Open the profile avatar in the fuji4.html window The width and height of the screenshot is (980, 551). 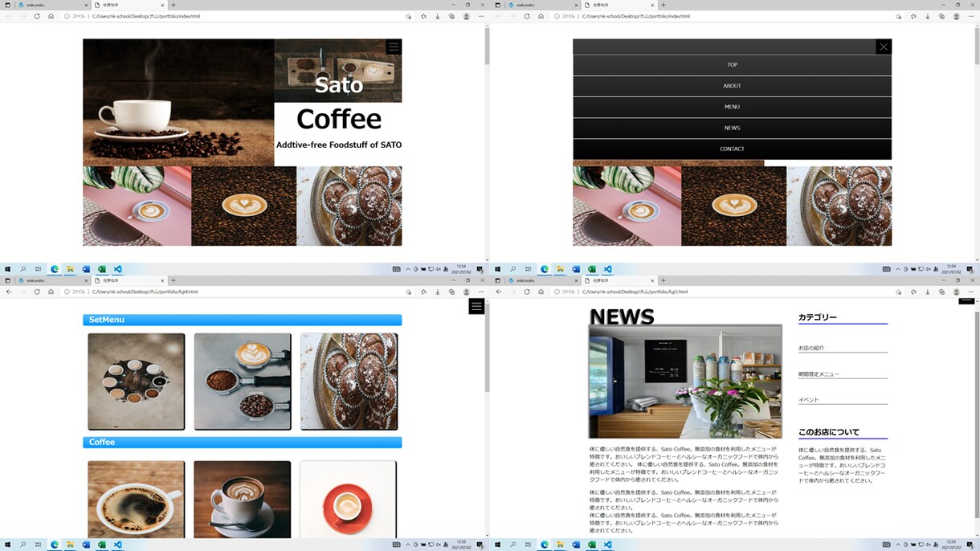(x=467, y=292)
